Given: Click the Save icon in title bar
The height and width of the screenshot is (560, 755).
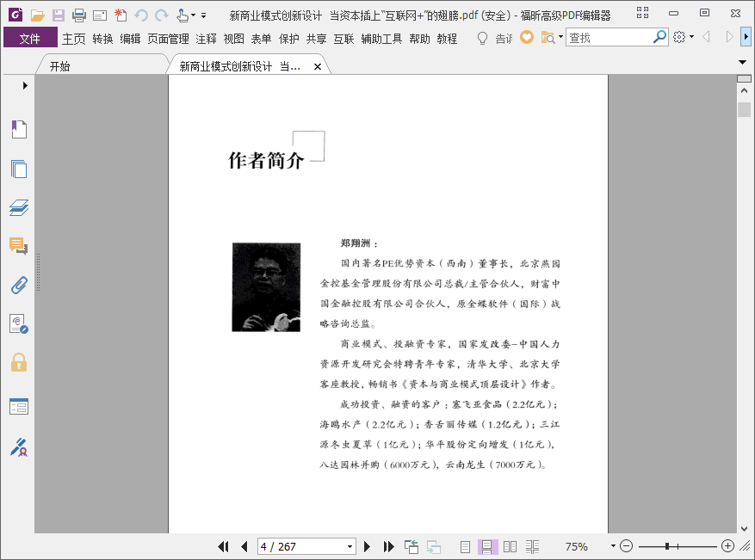Looking at the screenshot, I should click(59, 15).
